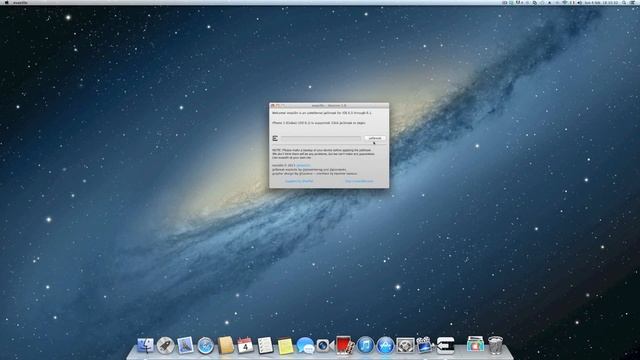Open the Trash in the dock
The width and height of the screenshot is (640, 360).
[495, 345]
